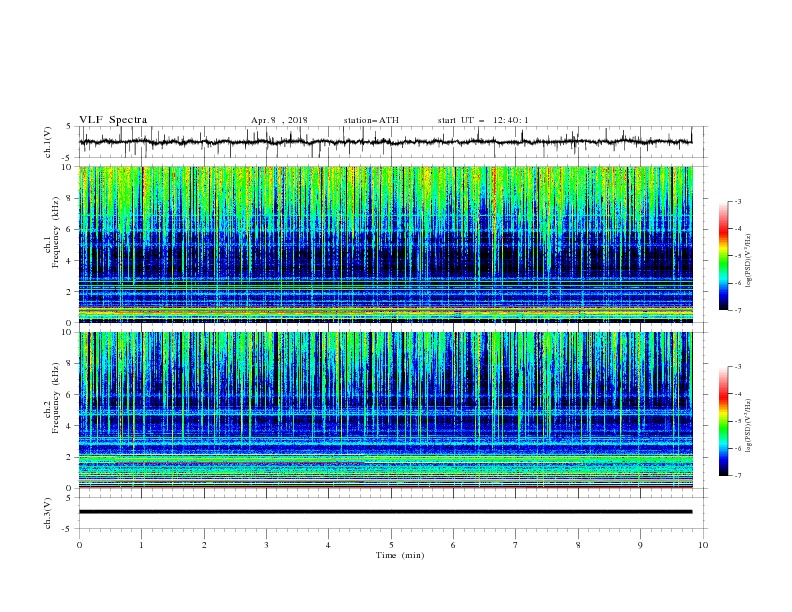
Task: Click the ch.3 flat black voltage trace
Action: (x=385, y=512)
